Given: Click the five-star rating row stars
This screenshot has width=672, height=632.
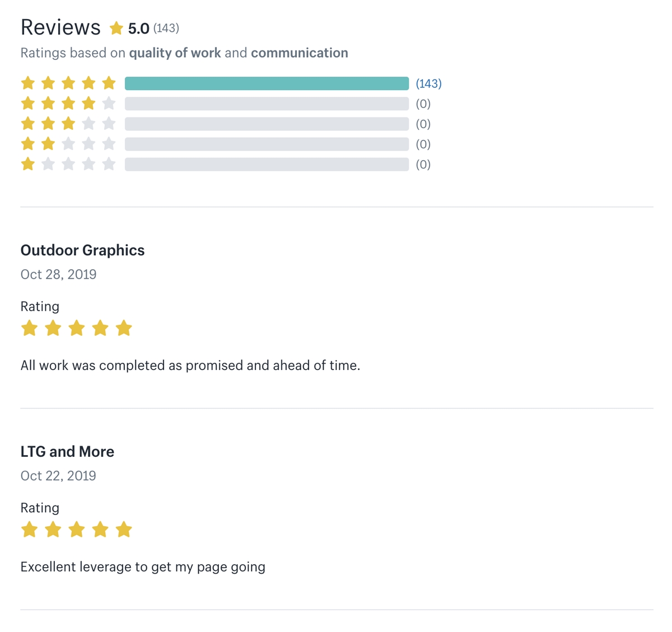Looking at the screenshot, I should coord(68,83).
